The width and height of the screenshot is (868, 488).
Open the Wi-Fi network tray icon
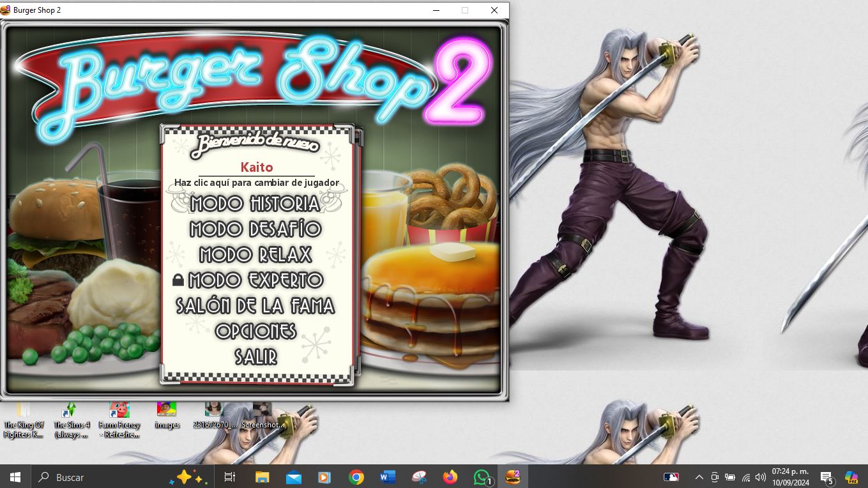[745, 477]
